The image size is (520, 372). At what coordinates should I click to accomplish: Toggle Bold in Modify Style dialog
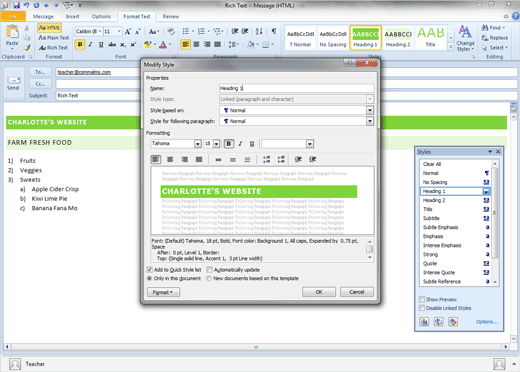[x=228, y=144]
